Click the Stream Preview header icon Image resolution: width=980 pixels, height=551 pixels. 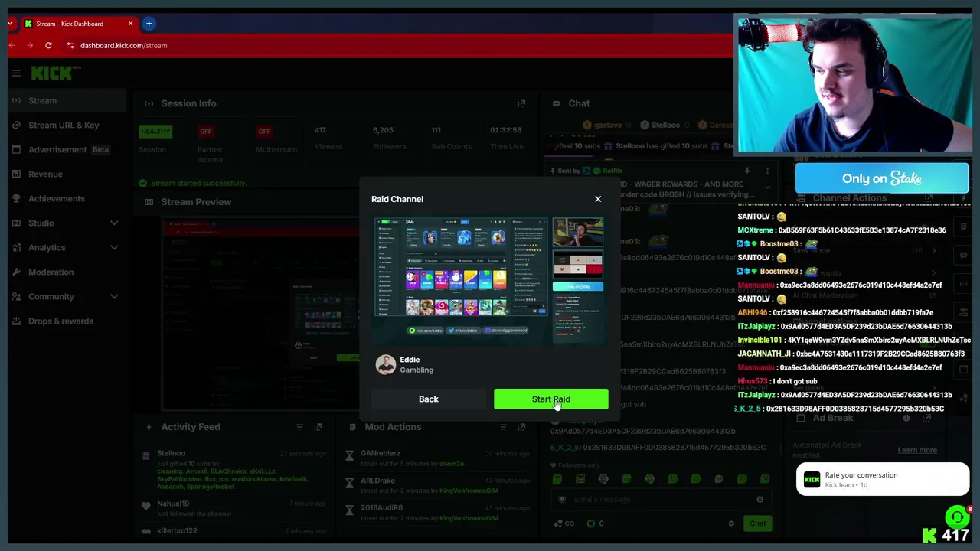click(149, 202)
